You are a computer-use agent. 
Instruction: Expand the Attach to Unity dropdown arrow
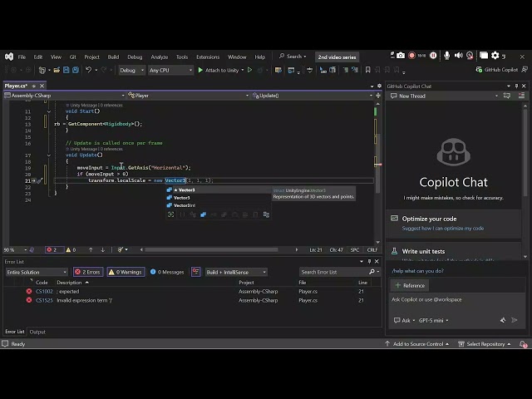[243, 70]
